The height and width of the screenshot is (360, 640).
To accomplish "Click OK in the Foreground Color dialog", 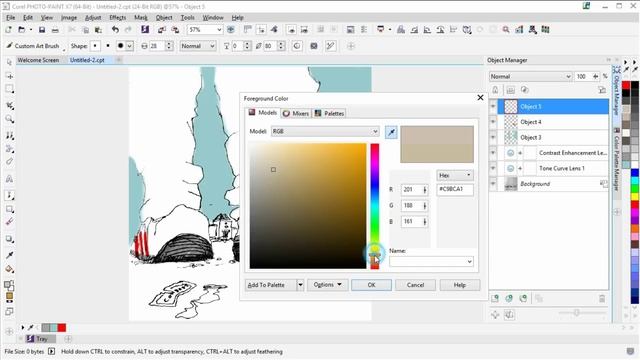I will 371,285.
